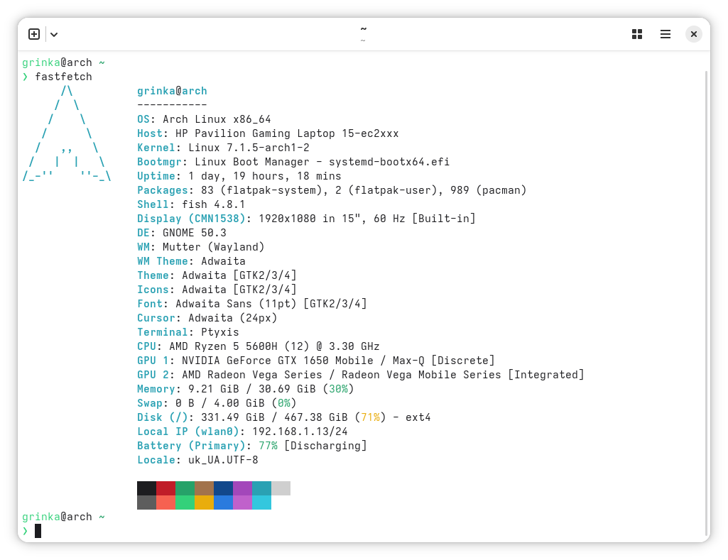Click the 'Ptyxis' terminal value
The height and width of the screenshot is (560, 728).
[x=220, y=332]
